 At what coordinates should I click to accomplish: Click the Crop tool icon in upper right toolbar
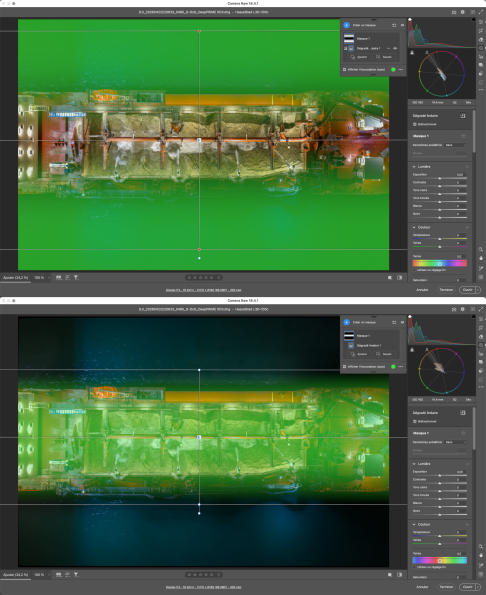481,31
